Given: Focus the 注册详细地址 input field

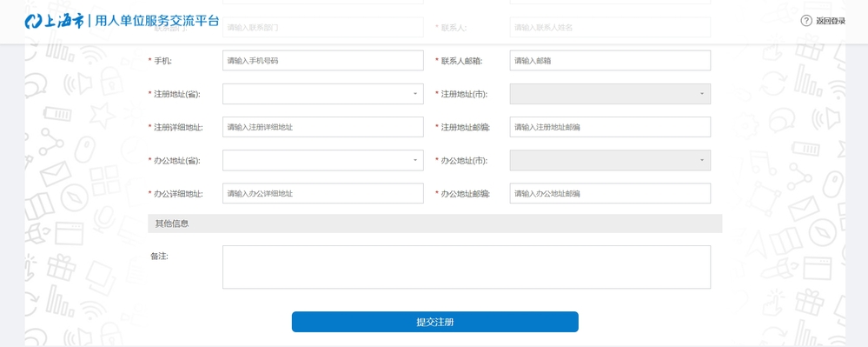Looking at the screenshot, I should 323,127.
